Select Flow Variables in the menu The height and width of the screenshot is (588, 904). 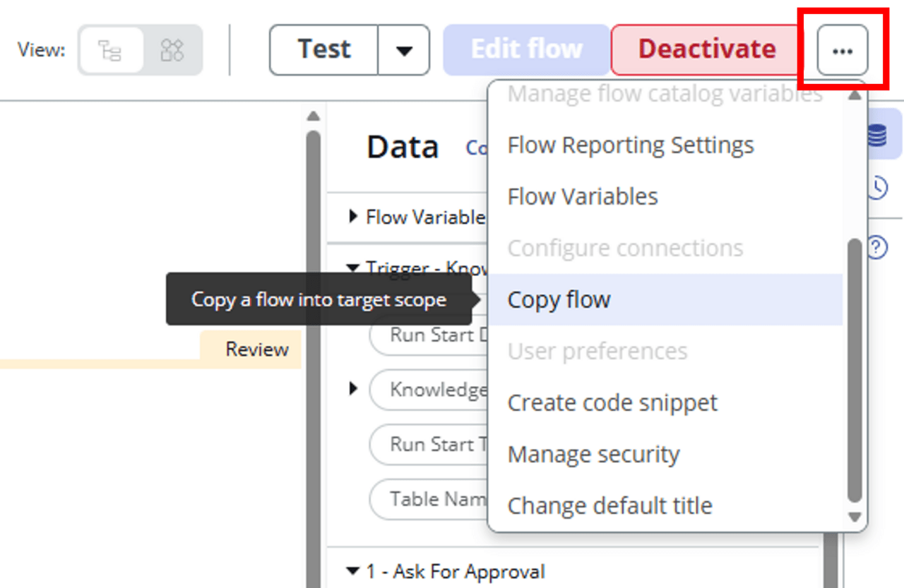[x=583, y=197]
